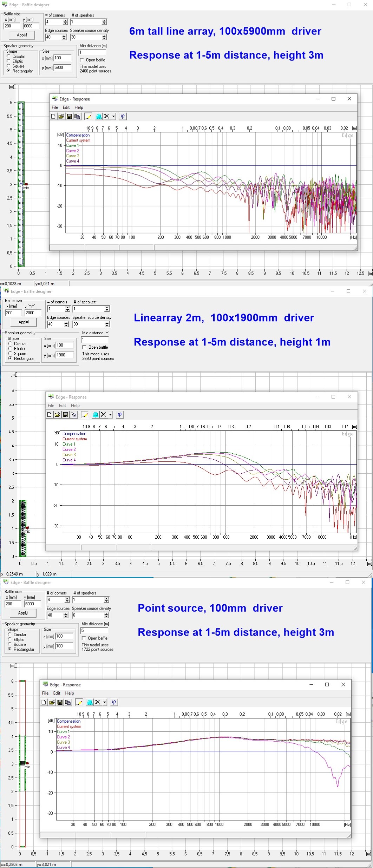The image size is (373, 868).
Task: Click X delete icon in Point source Response toolbar
Action: [98, 702]
